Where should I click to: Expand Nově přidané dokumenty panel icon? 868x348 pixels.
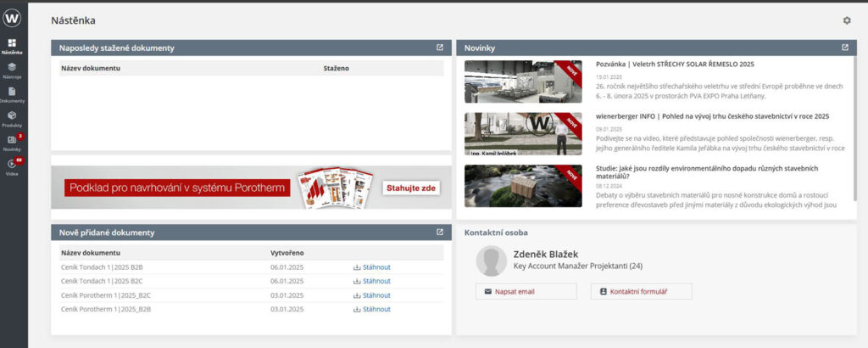click(x=440, y=232)
